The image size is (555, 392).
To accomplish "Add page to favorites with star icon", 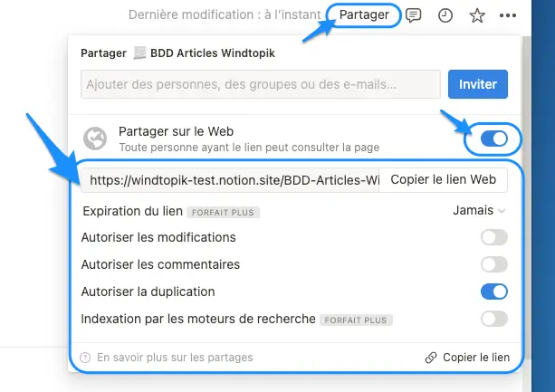I will click(477, 15).
